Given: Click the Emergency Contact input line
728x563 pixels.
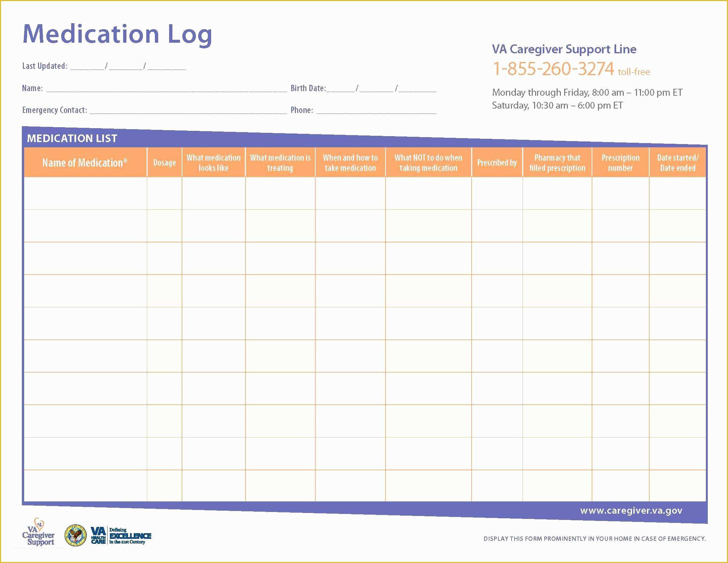Looking at the screenshot, I should 188,110.
